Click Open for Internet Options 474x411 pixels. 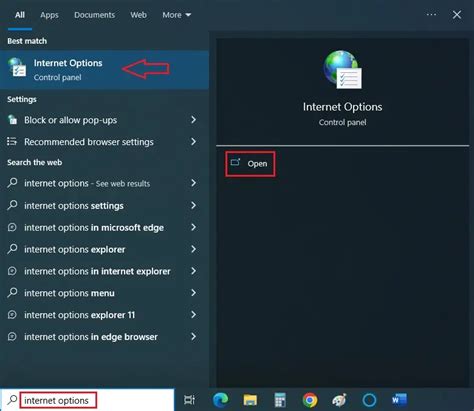coord(250,163)
